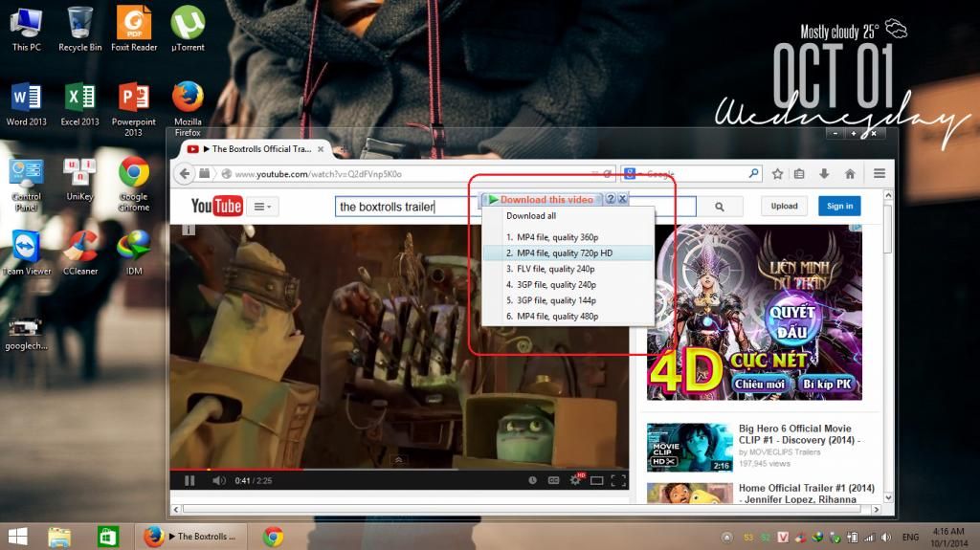
Task: Open IDM desktop shortcut
Action: click(134, 253)
